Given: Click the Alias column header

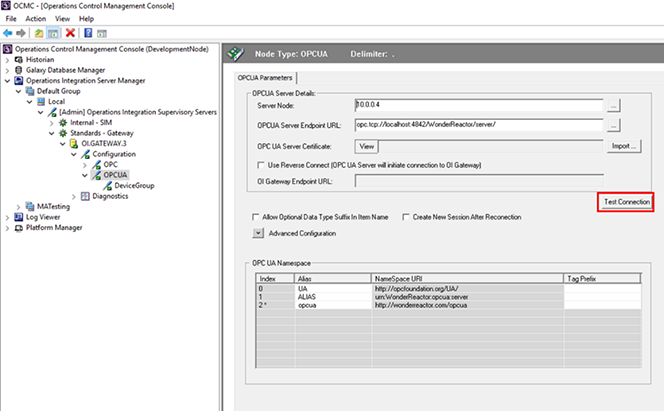Looking at the screenshot, I should [333, 279].
